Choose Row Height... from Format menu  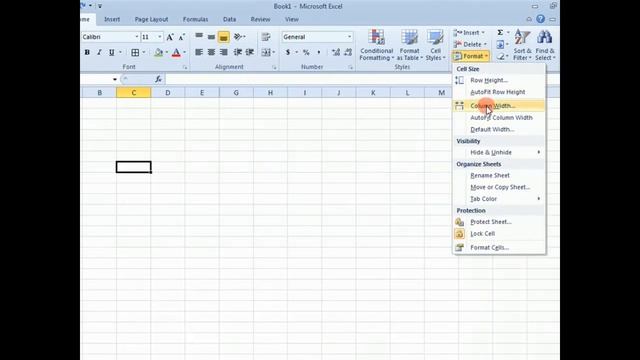499,80
